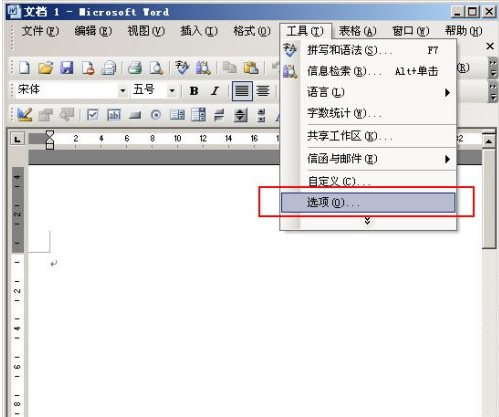Image resolution: width=499 pixels, height=417 pixels.
Task: Click spelling icon beside 拼写和语法 menu entry
Action: coord(290,50)
